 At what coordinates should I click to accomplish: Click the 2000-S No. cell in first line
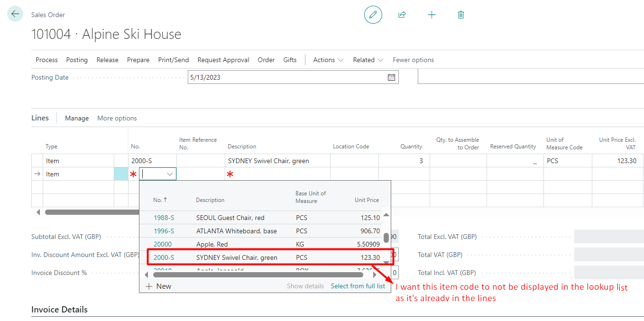coord(152,161)
